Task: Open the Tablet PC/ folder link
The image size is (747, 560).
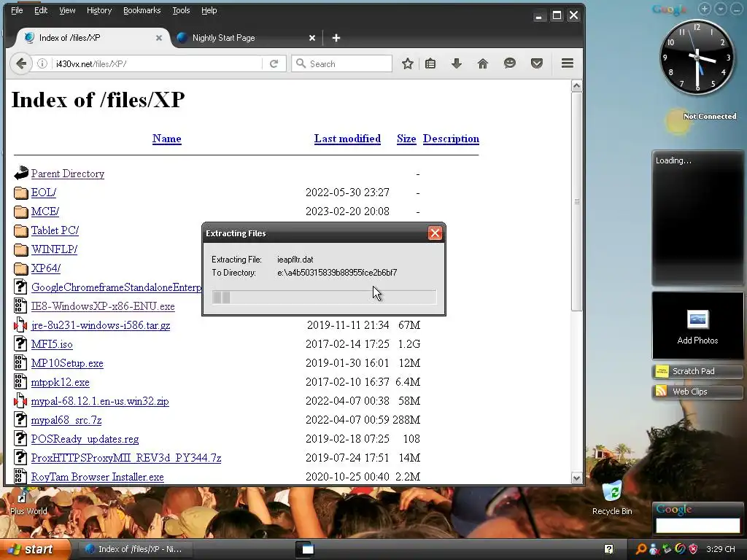Action: [55, 230]
